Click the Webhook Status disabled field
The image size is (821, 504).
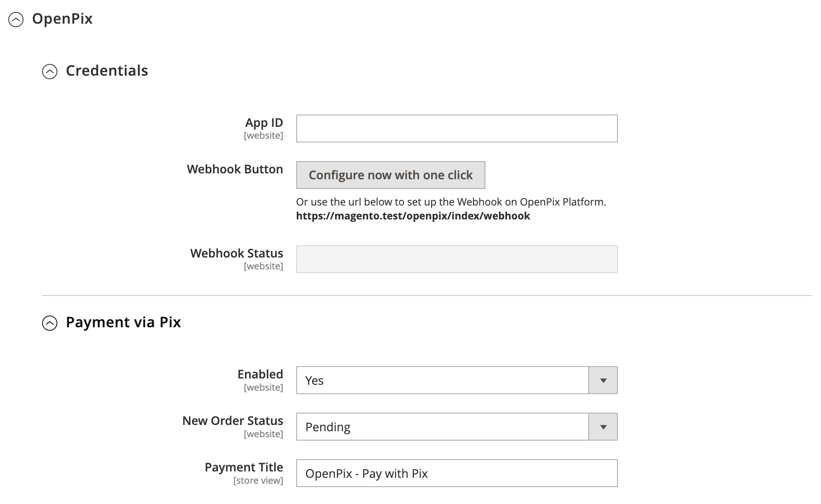(x=457, y=259)
